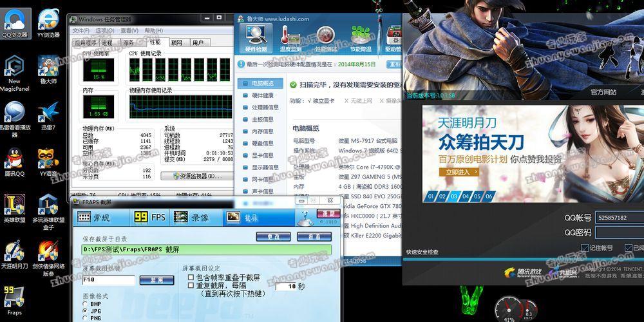Enable 重复截屏 checkbox in FRAPS
Screen dimensions: 644x322
[191, 286]
